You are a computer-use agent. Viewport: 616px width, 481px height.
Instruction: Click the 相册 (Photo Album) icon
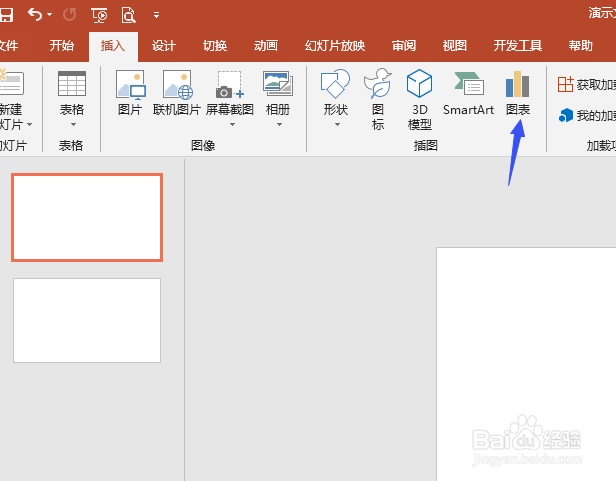(278, 83)
